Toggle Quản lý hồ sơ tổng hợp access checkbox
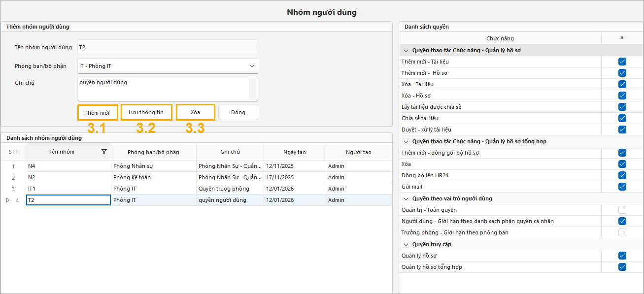Viewport: 644px width, 294px height. [622, 267]
